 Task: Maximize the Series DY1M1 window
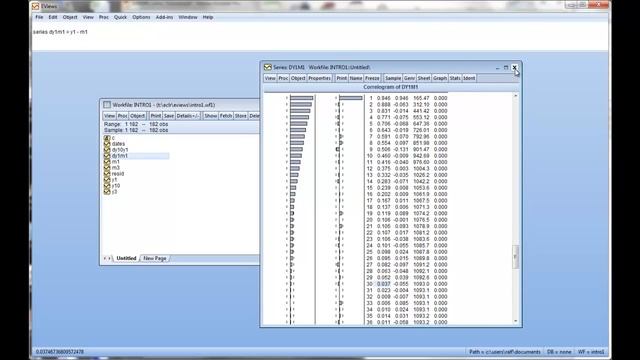coord(506,67)
